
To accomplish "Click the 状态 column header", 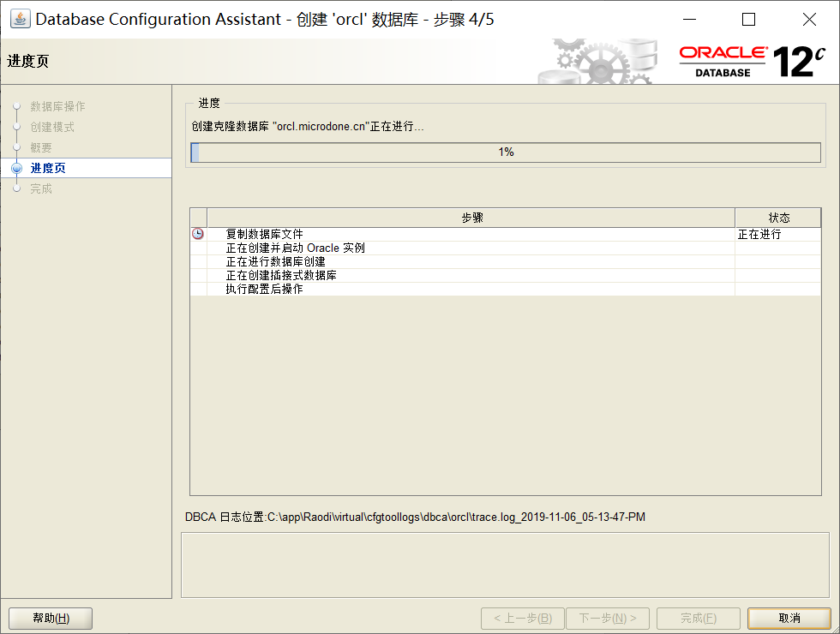I will tap(778, 218).
